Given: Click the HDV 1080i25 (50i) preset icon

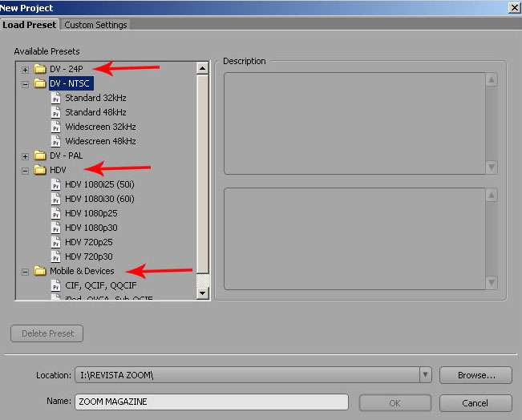Looking at the screenshot, I should pos(55,184).
